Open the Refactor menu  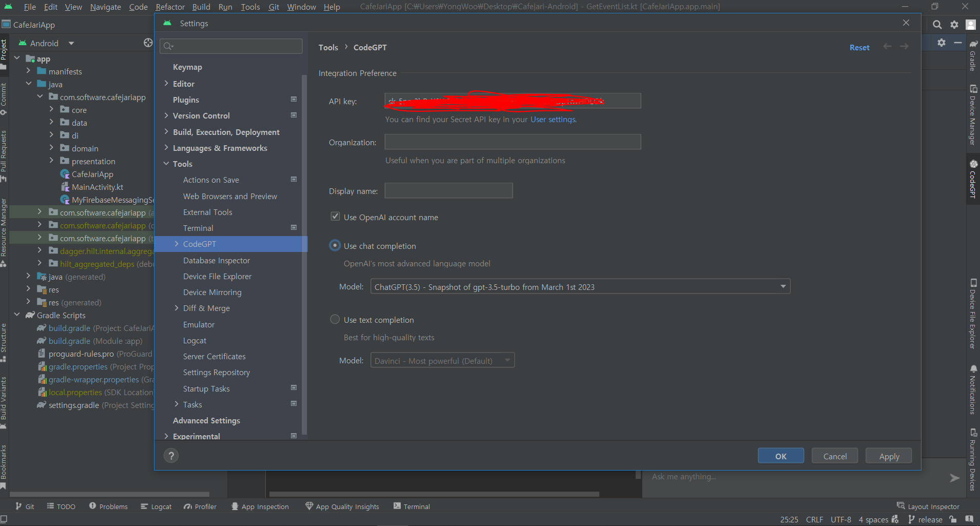[x=170, y=7]
